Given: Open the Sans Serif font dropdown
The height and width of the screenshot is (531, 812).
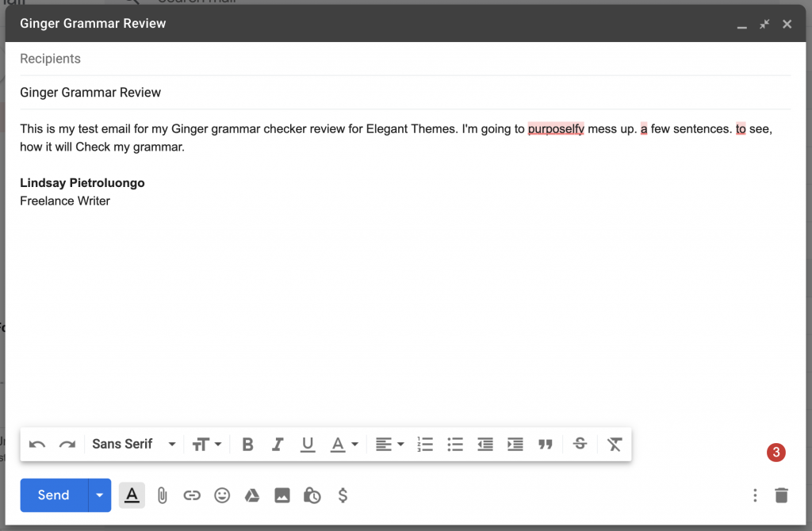Looking at the screenshot, I should pos(133,445).
